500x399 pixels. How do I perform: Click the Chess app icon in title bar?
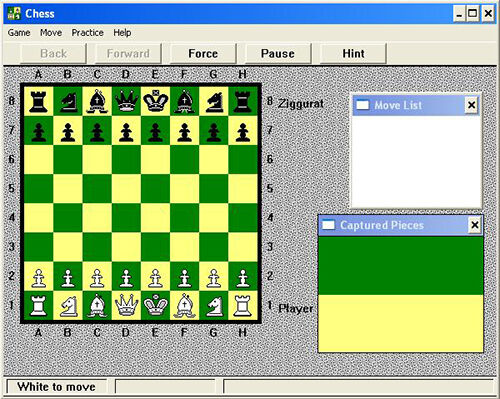14,14
